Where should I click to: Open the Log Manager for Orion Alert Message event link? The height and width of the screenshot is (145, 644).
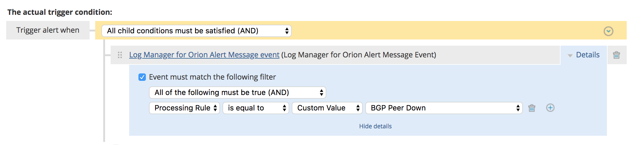point(204,55)
